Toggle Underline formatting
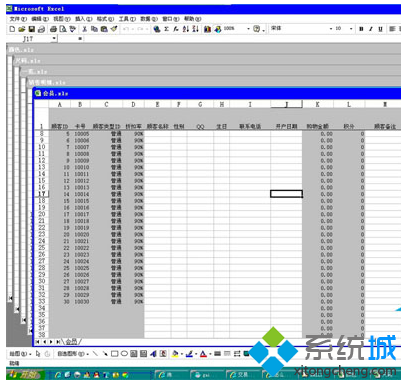The height and width of the screenshot is (381, 401). click(380, 29)
